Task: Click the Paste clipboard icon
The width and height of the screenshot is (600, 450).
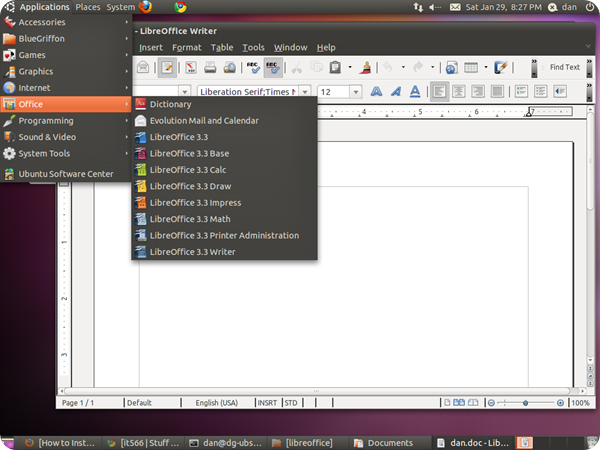Action: (x=335, y=67)
